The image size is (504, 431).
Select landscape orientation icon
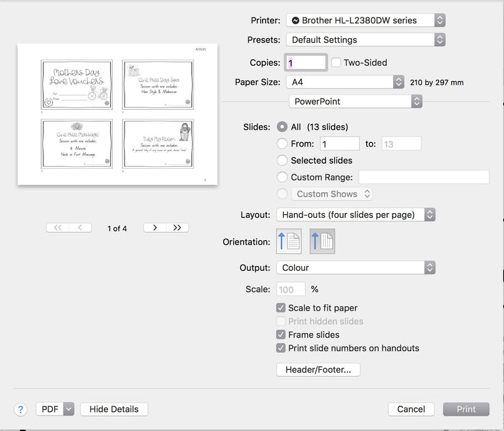[322, 241]
